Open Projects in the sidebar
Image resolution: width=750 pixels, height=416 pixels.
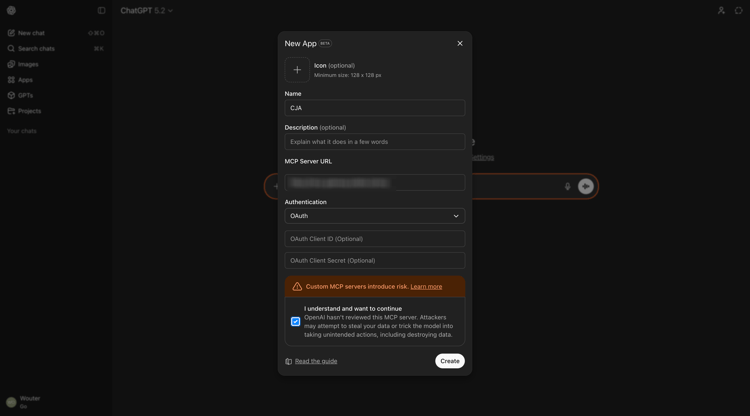coord(56,111)
